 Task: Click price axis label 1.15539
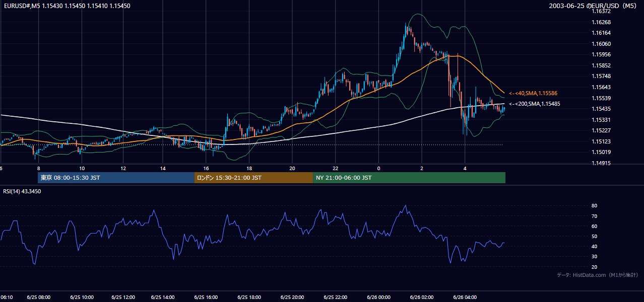(602, 98)
